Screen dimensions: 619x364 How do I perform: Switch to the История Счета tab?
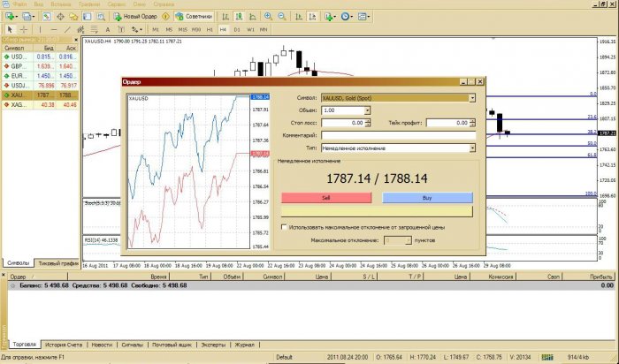pos(64,344)
